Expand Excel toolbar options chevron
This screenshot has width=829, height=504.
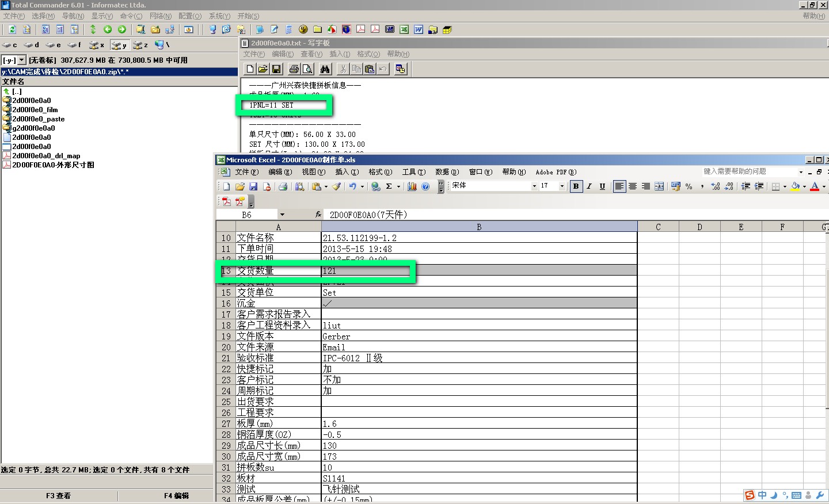point(441,186)
